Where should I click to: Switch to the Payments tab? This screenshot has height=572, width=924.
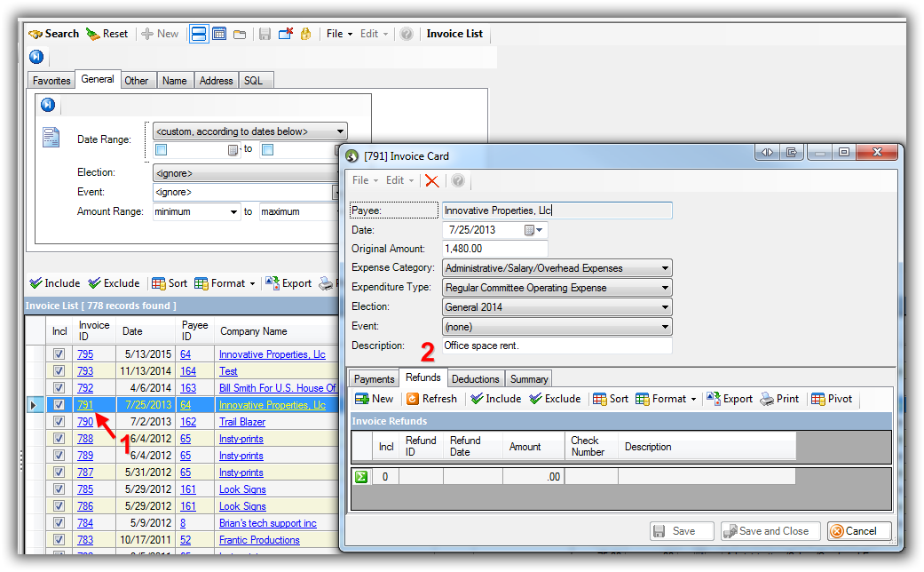pyautogui.click(x=374, y=379)
